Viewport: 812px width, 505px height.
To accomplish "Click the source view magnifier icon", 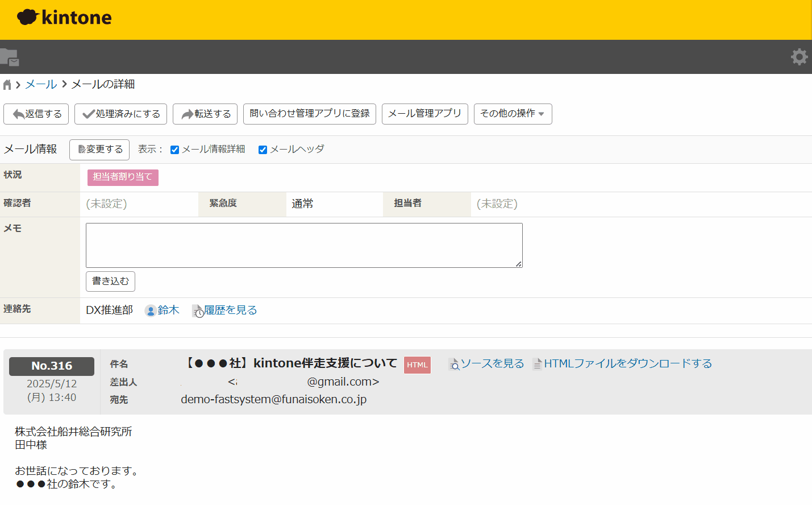I will (454, 365).
